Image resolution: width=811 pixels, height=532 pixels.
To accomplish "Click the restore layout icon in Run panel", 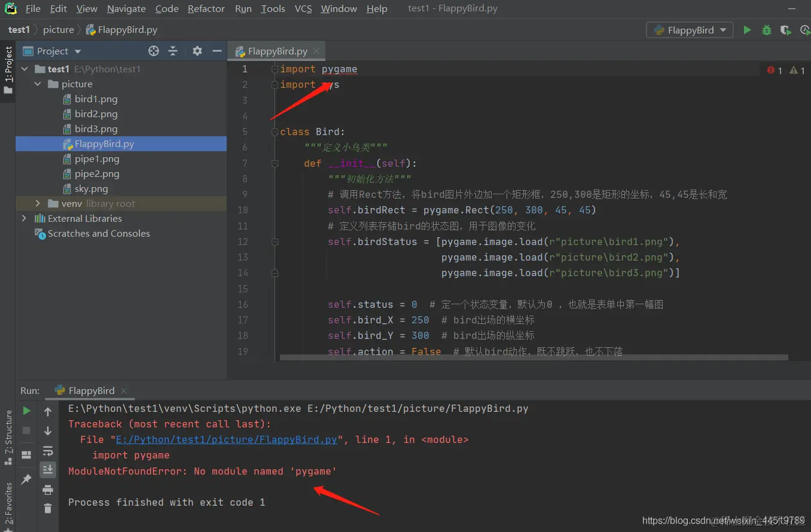I will (x=26, y=455).
